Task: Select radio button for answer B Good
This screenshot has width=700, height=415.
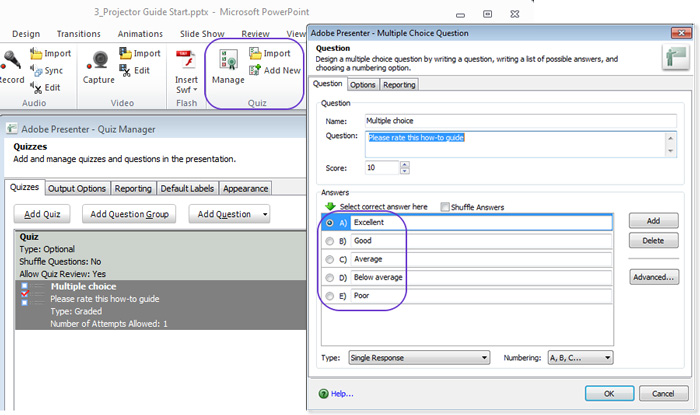Action: tap(329, 241)
